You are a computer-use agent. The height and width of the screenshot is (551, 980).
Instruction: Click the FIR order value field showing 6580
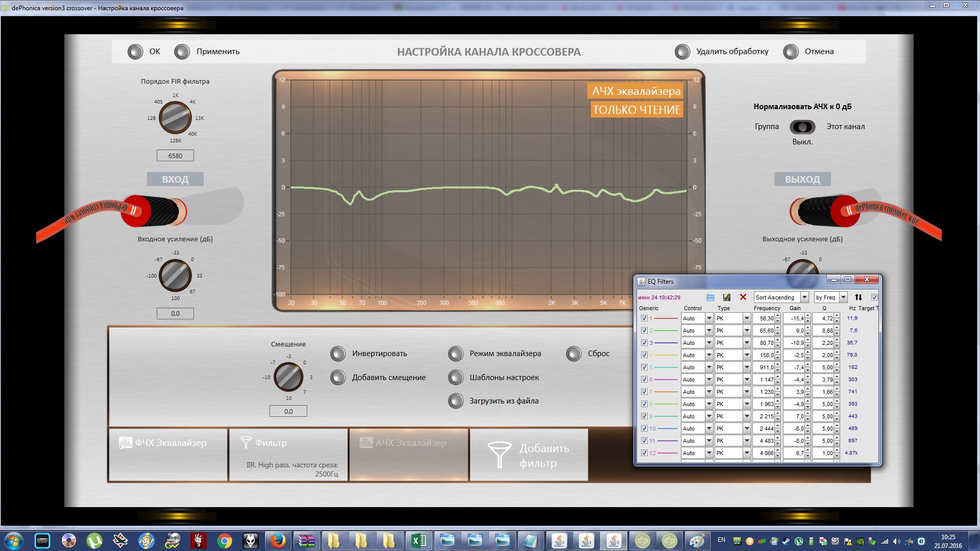[x=175, y=156]
